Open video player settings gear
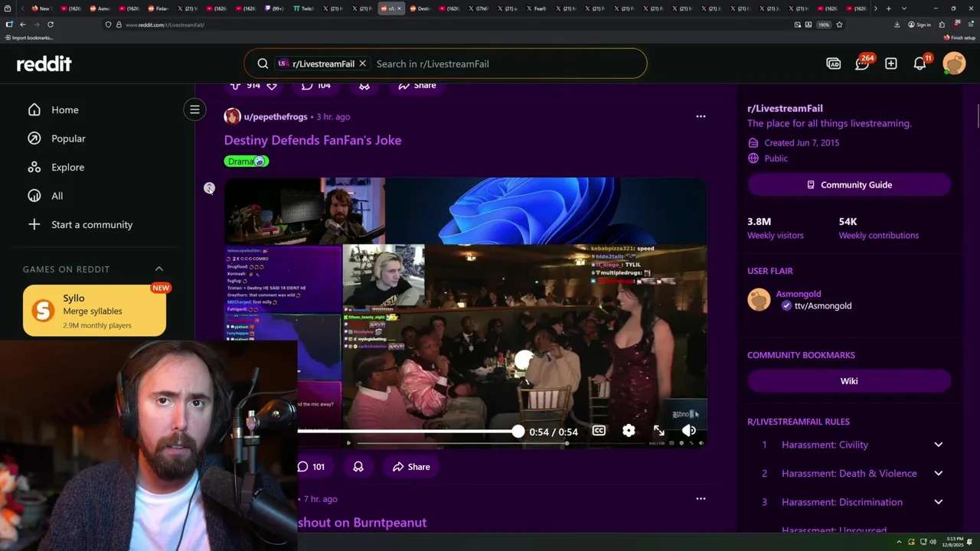 click(629, 431)
